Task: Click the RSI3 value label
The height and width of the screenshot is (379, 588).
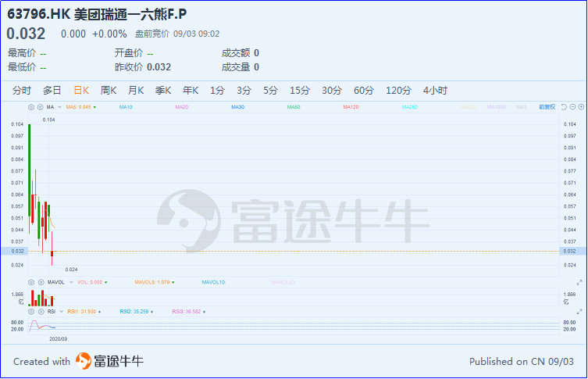Action: point(188,312)
